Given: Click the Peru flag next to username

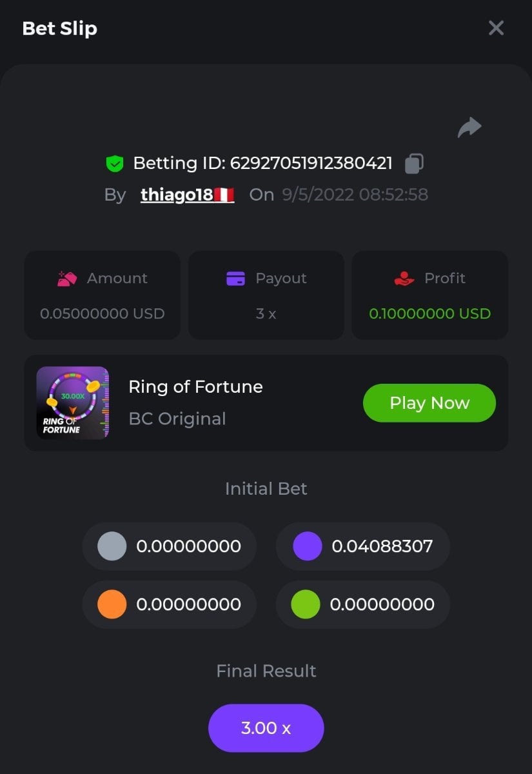Looking at the screenshot, I should click(x=224, y=195).
